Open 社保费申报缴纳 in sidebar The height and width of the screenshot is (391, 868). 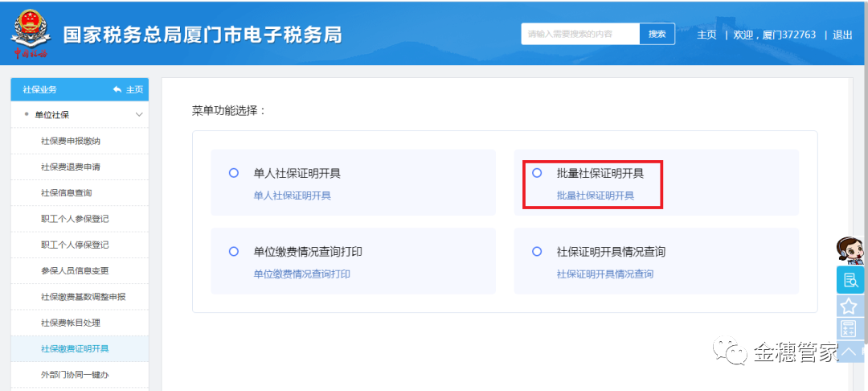coord(80,142)
